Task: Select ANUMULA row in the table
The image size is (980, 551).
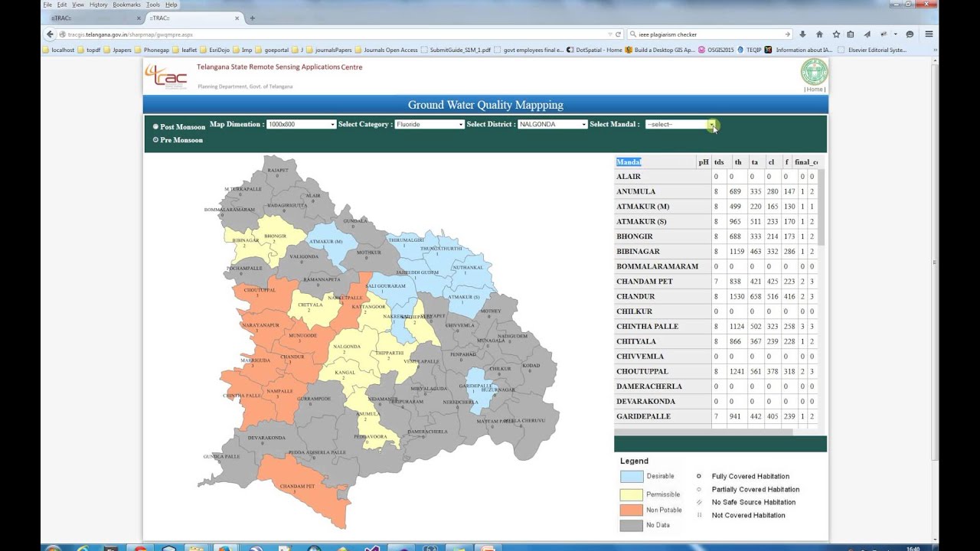Action: pos(715,191)
